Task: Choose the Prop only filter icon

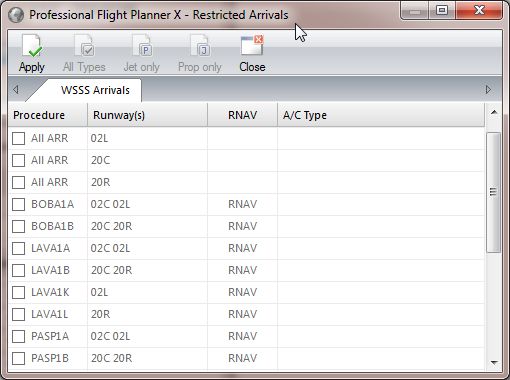Action: tap(199, 47)
